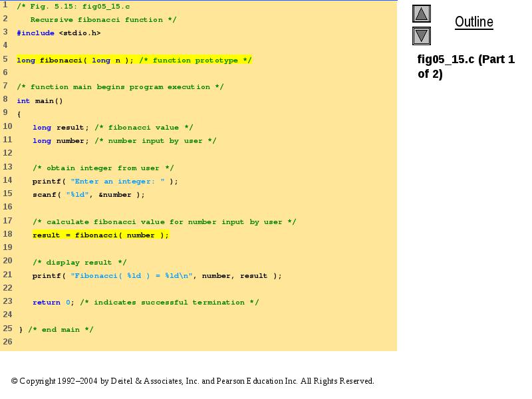Click the 'function main begins program execution' comment
This screenshot has width=532, height=399.
120,87
